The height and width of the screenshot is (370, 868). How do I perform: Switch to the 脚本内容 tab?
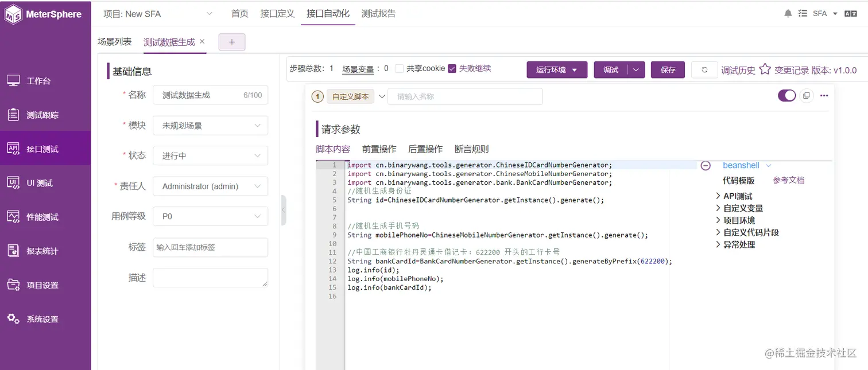coord(333,149)
